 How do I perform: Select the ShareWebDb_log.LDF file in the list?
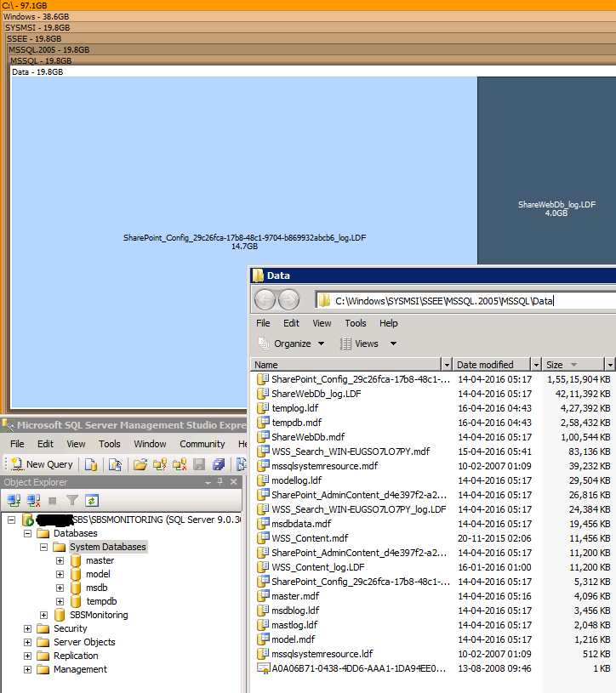click(x=317, y=394)
